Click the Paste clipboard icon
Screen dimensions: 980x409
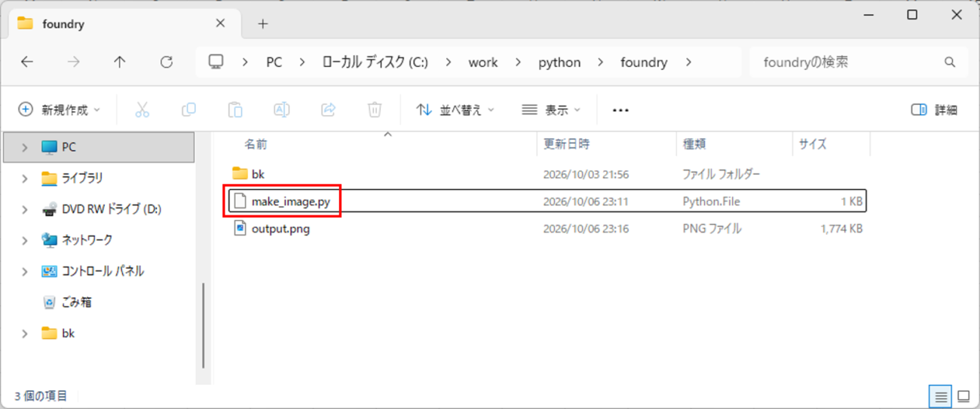click(235, 110)
